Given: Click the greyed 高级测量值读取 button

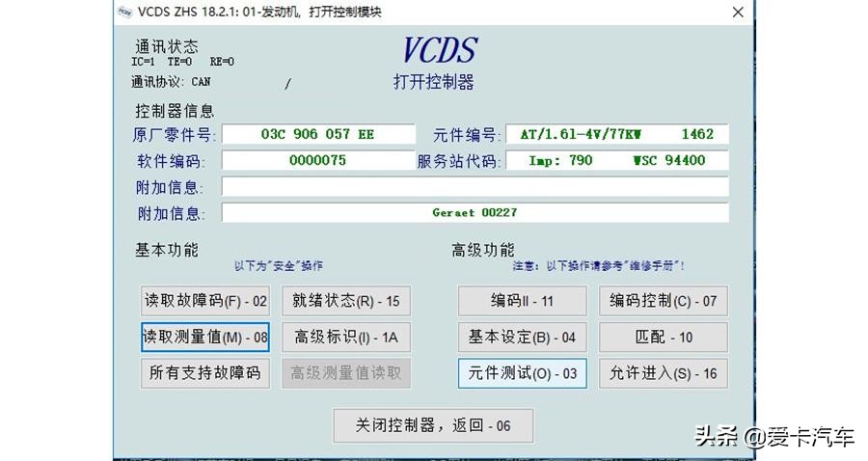Looking at the screenshot, I should coord(346,373).
